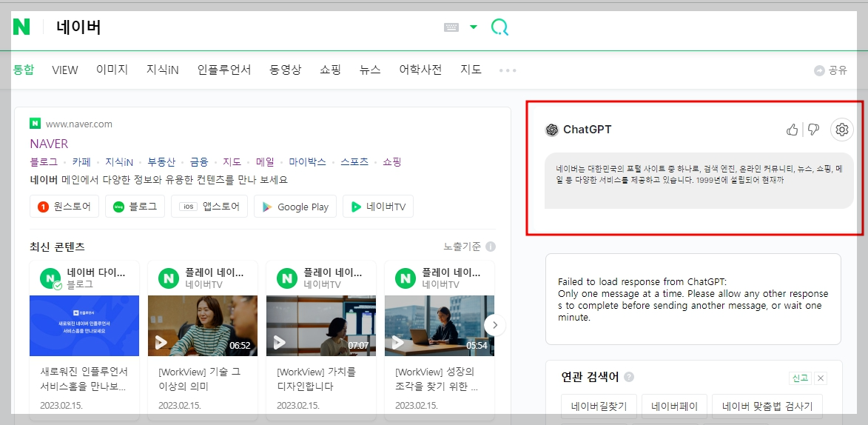The image size is (868, 425).
Task: Open the www.naver.com site link
Action: (78, 124)
